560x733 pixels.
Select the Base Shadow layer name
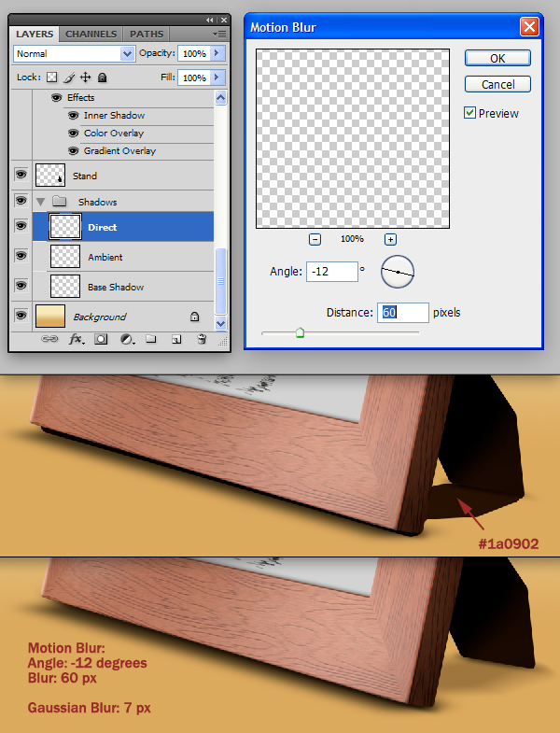pos(116,287)
